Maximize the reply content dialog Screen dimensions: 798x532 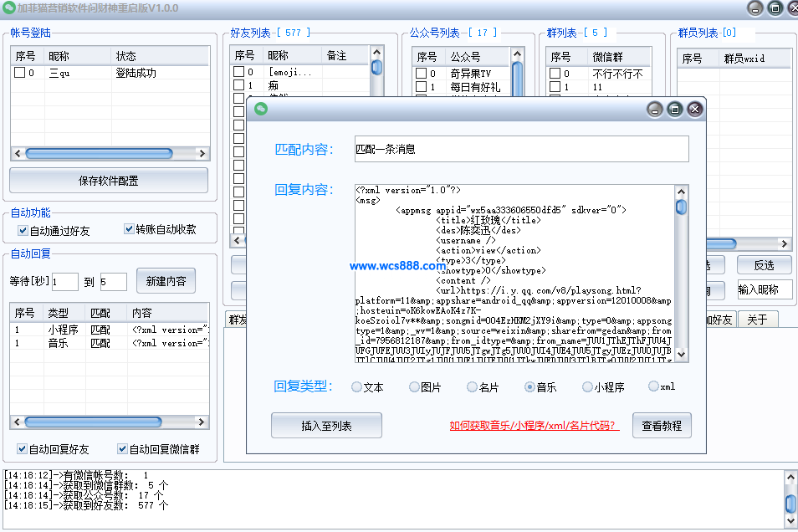click(674, 110)
